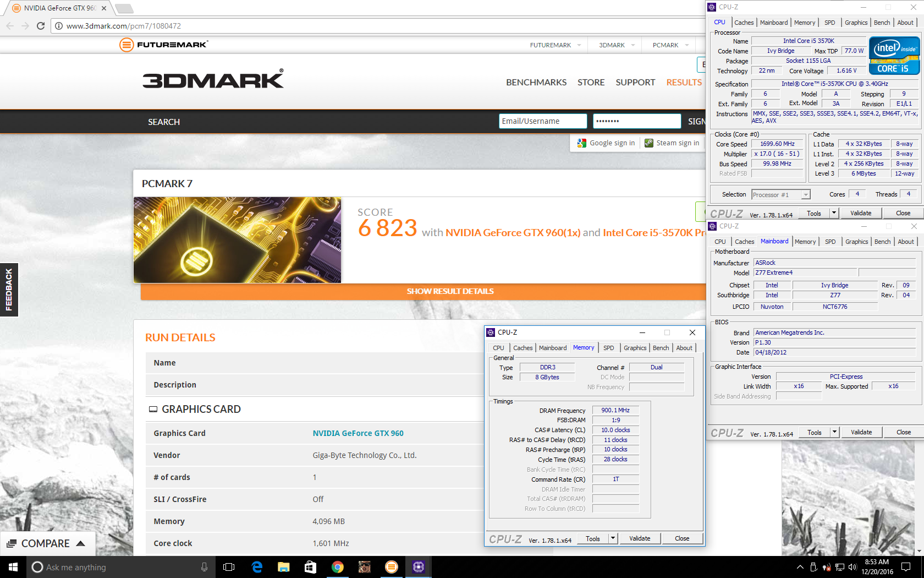Click the password field

637,121
